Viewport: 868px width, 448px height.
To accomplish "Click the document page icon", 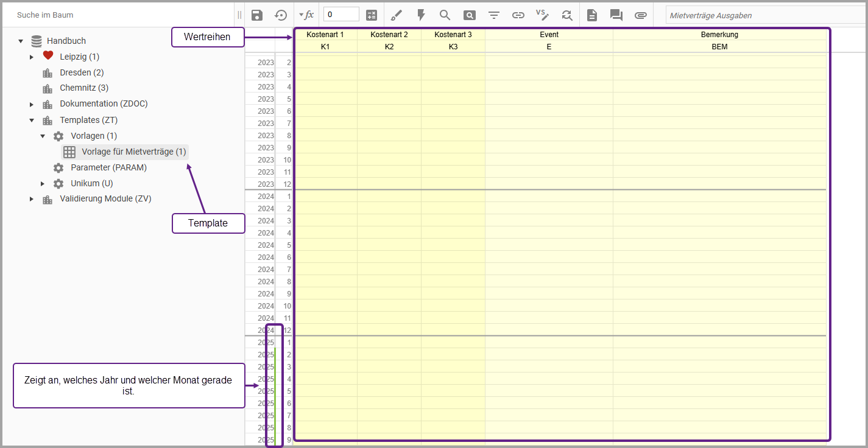I will pyautogui.click(x=592, y=15).
